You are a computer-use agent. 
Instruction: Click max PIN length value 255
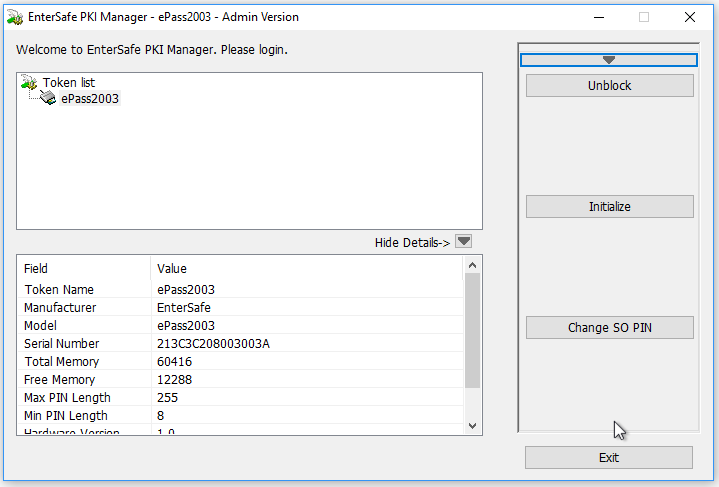167,398
